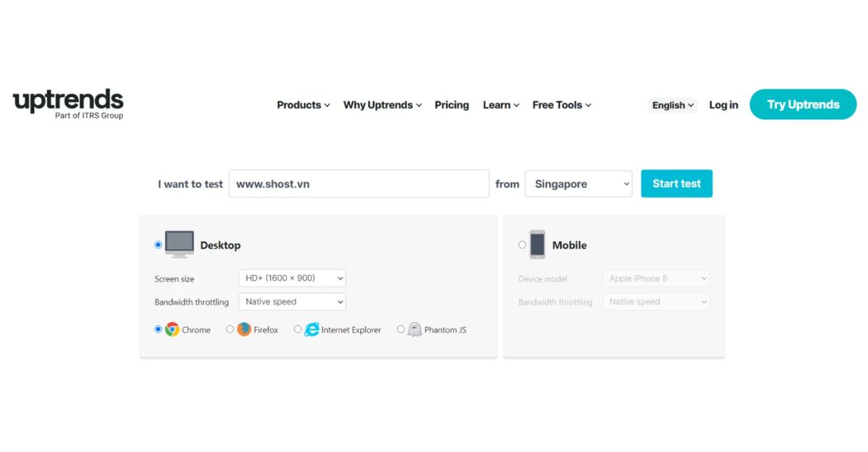868x452 pixels.
Task: Open the Free Tools menu
Action: tap(561, 105)
